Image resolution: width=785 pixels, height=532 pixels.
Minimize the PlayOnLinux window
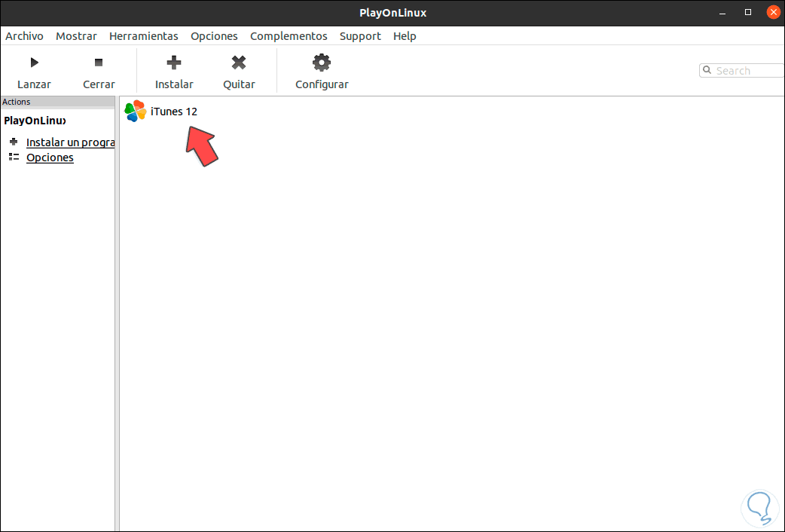coord(722,13)
